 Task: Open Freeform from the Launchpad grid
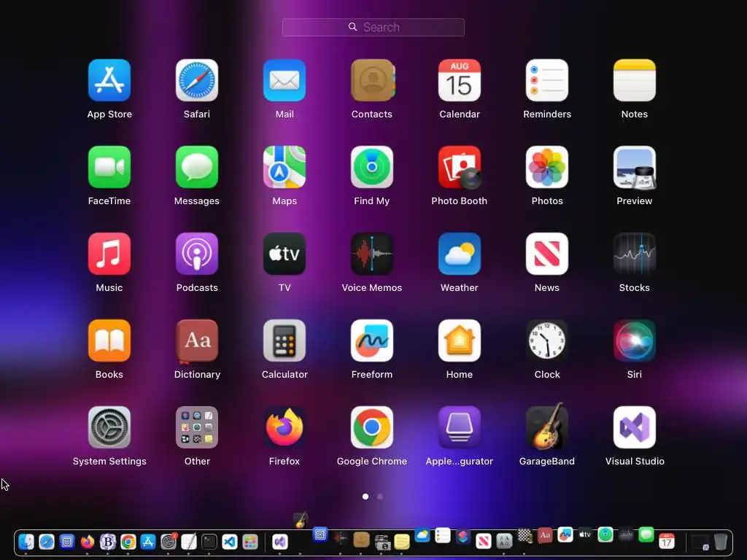pos(372,341)
